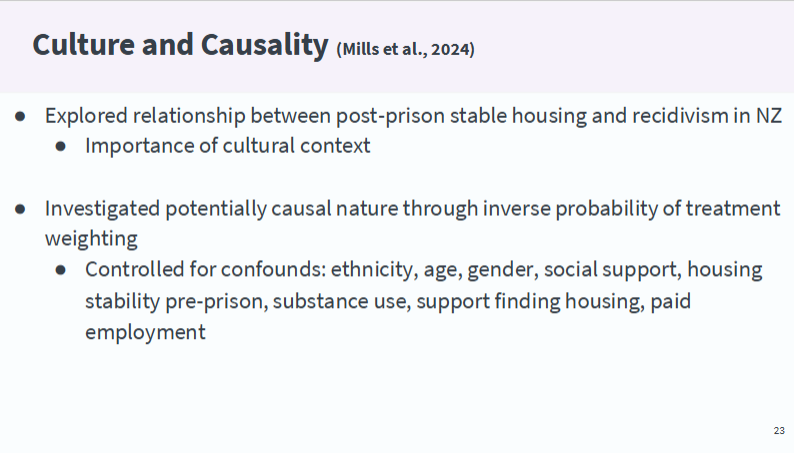Screen dimensions: 794x453
Task: Click the bullet before "Controlled for confounds"
Action: point(61,270)
